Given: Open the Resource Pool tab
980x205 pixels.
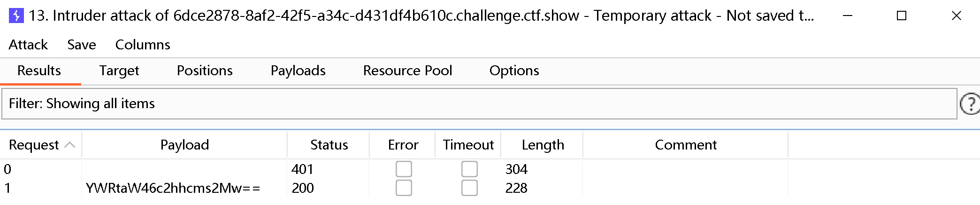Looking at the screenshot, I should [407, 71].
